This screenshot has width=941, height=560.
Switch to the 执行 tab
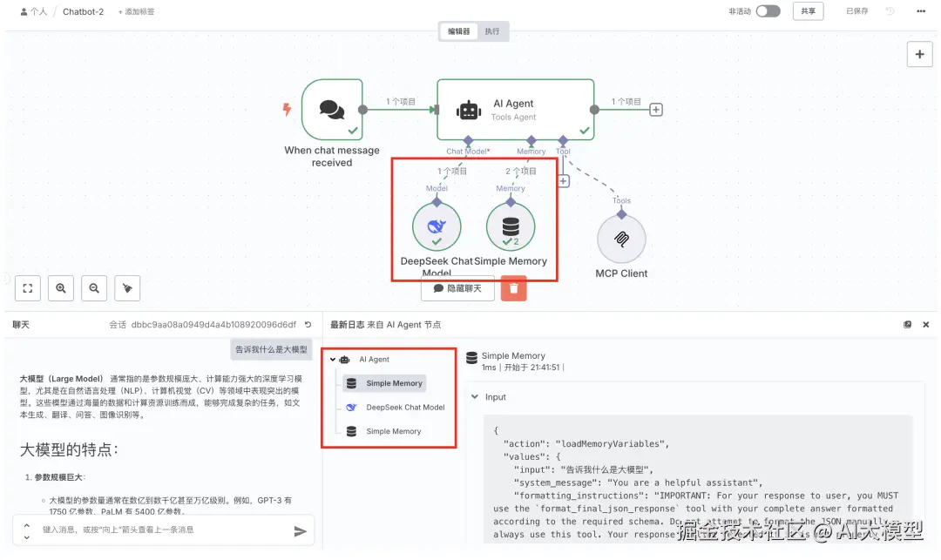click(x=492, y=31)
